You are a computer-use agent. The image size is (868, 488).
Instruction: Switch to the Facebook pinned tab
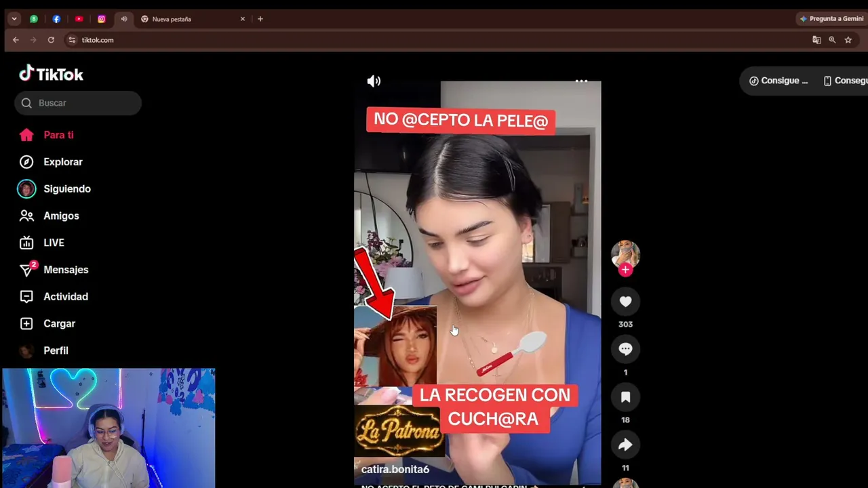coord(56,19)
